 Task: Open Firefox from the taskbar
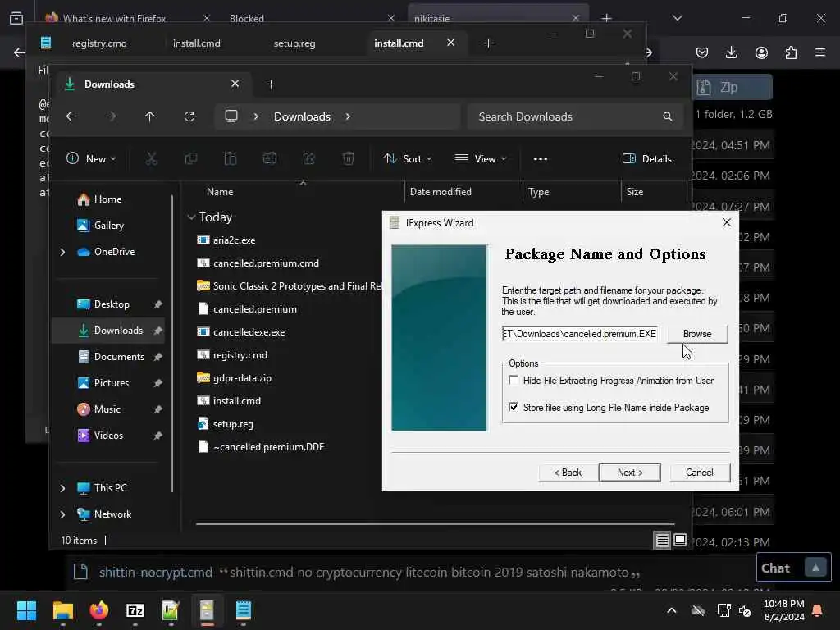[99, 610]
